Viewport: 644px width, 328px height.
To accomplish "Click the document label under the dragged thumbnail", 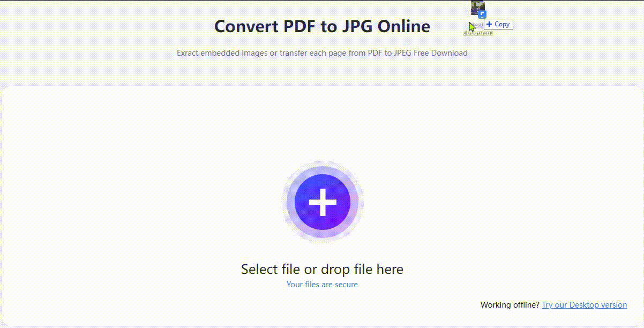I will coord(477,34).
